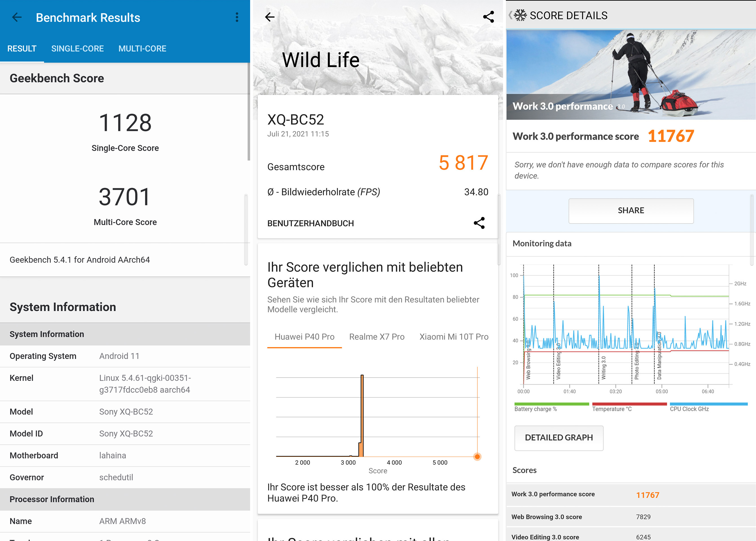756x541 pixels.
Task: Tap the Wild Life back arrow
Action: (270, 17)
